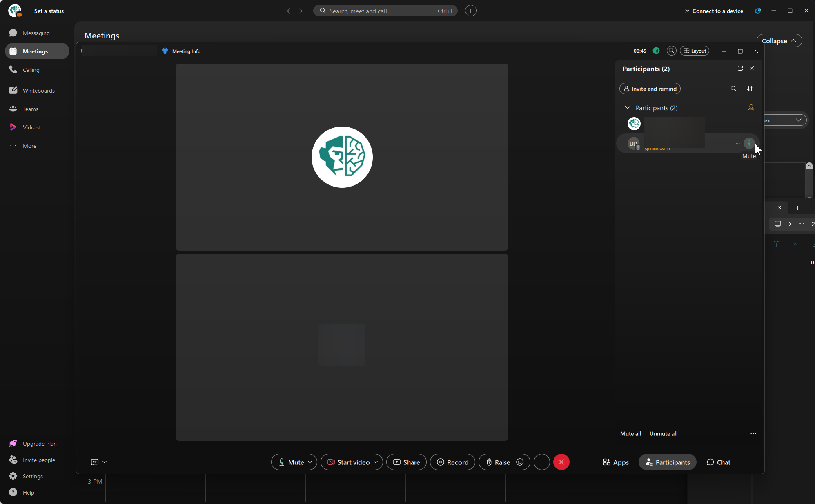Image resolution: width=815 pixels, height=504 pixels.
Task: Collapse the Participants (2) list
Action: pos(628,108)
